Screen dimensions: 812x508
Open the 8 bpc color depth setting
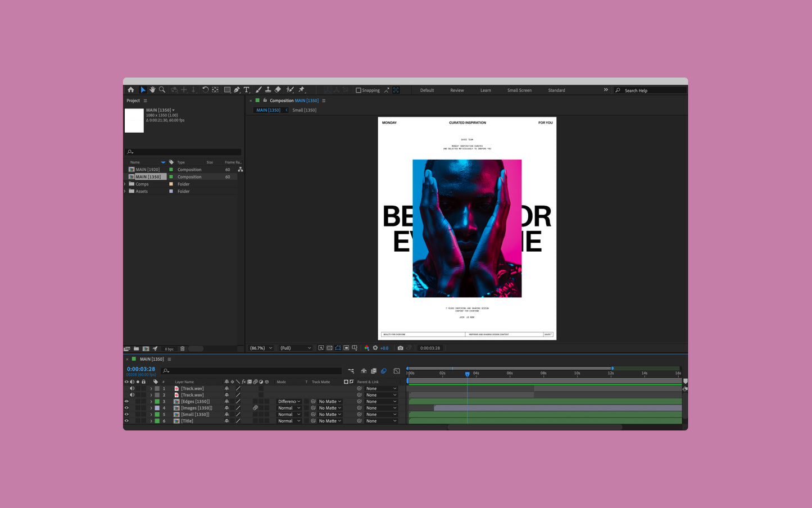click(x=169, y=349)
